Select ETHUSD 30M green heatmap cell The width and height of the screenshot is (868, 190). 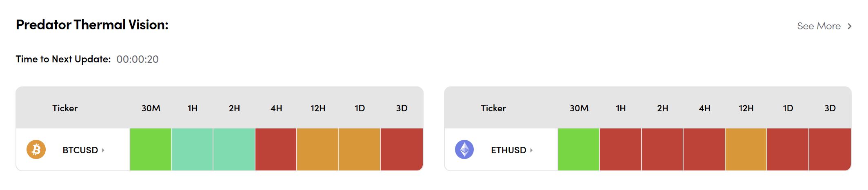point(579,149)
